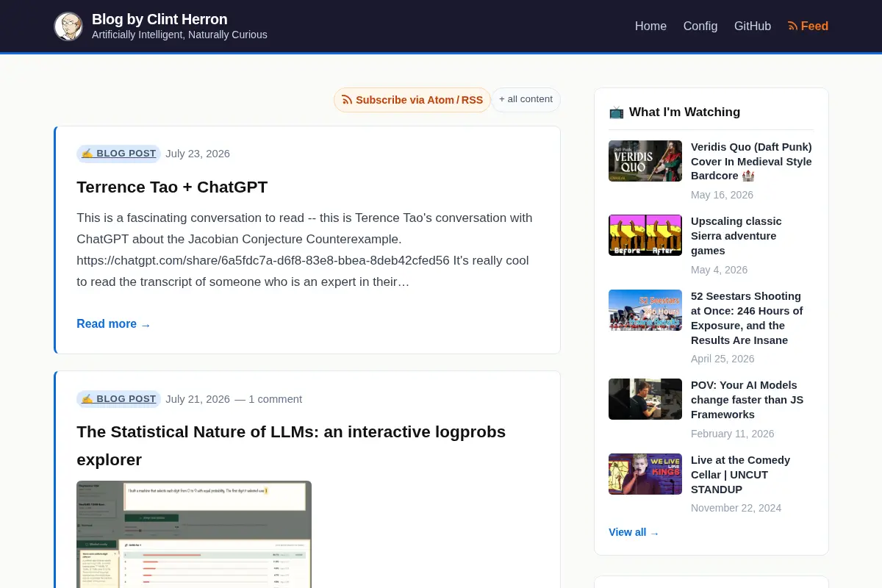This screenshot has height=588, width=882.
Task: Open the 52 Seestars video thumbnail
Action: click(x=645, y=310)
